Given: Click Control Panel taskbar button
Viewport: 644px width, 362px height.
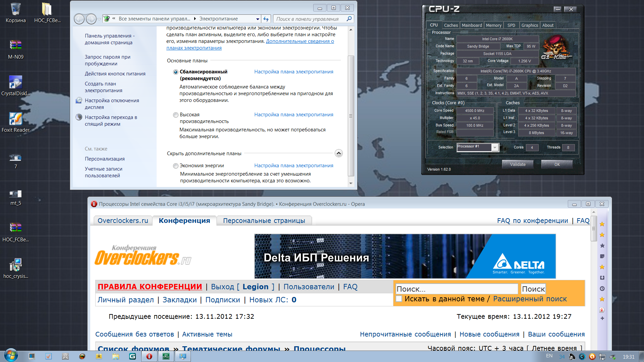Looking at the screenshot, I should [x=183, y=356].
